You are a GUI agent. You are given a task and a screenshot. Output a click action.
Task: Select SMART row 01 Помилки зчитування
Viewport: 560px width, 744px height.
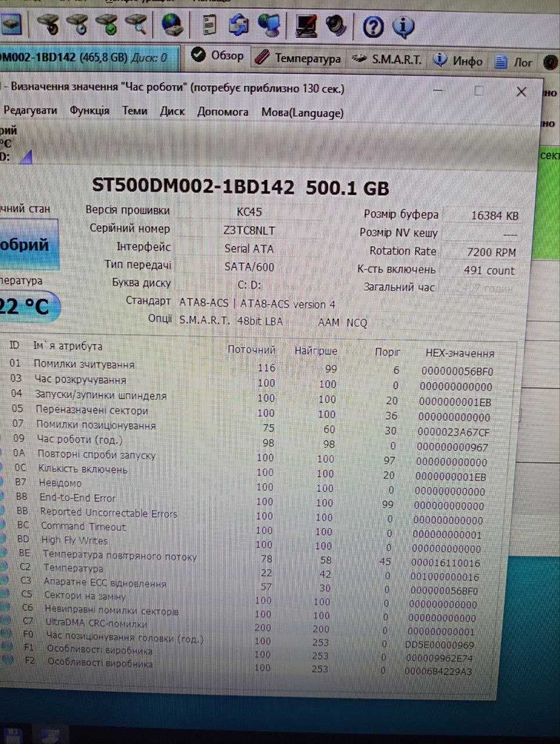coord(251,367)
